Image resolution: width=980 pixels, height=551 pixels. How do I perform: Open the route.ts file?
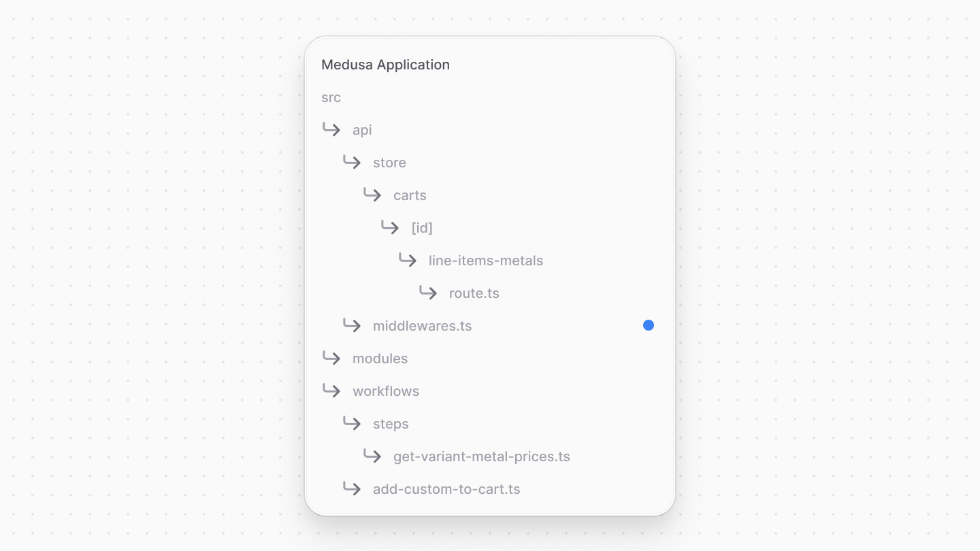click(474, 293)
